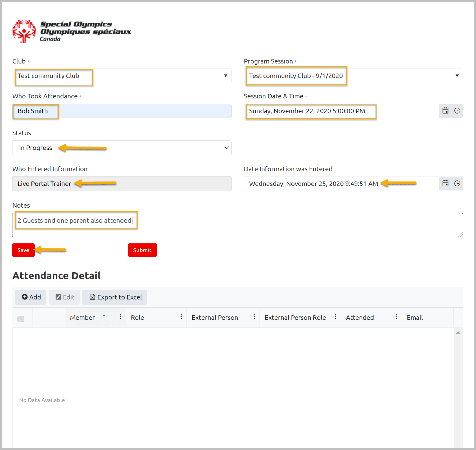Open the Session Date calendar picker
The height and width of the screenshot is (450, 476).
(445, 111)
